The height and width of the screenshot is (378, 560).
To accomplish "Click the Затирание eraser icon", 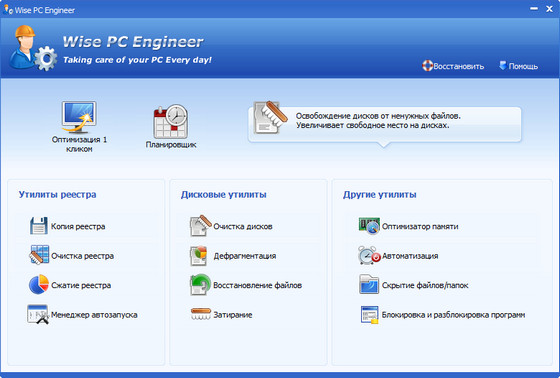I will 201,314.
